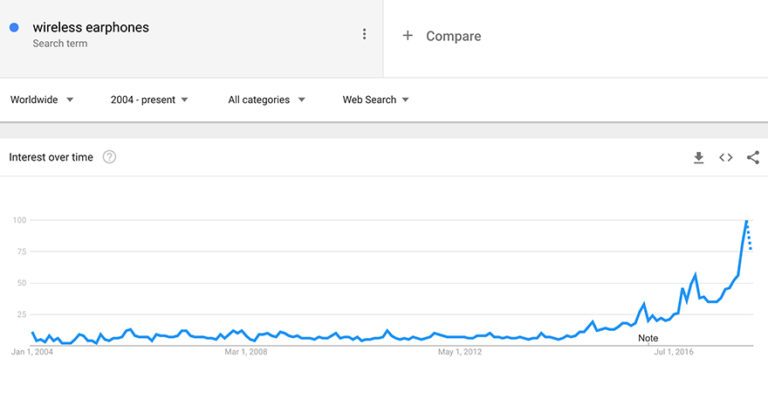This screenshot has width=768, height=393.
Task: Select the peak 100 point on graph
Action: pyautogui.click(x=746, y=221)
